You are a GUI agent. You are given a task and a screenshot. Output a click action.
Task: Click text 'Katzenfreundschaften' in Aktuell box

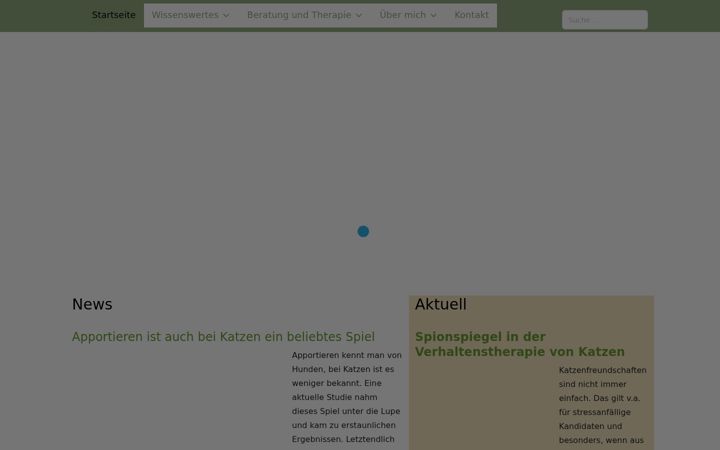(x=602, y=370)
